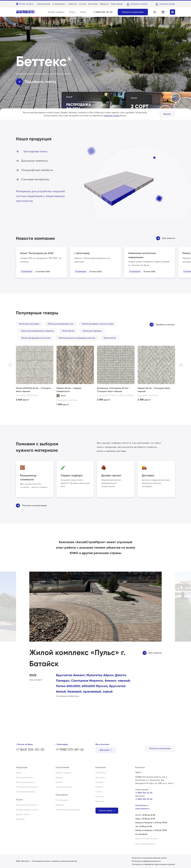
Task: Show previous popular products with left carousel arrow
Action: [10, 365]
